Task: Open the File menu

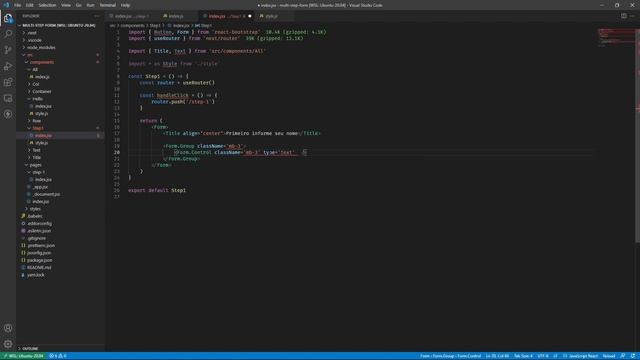Action: click(18, 5)
